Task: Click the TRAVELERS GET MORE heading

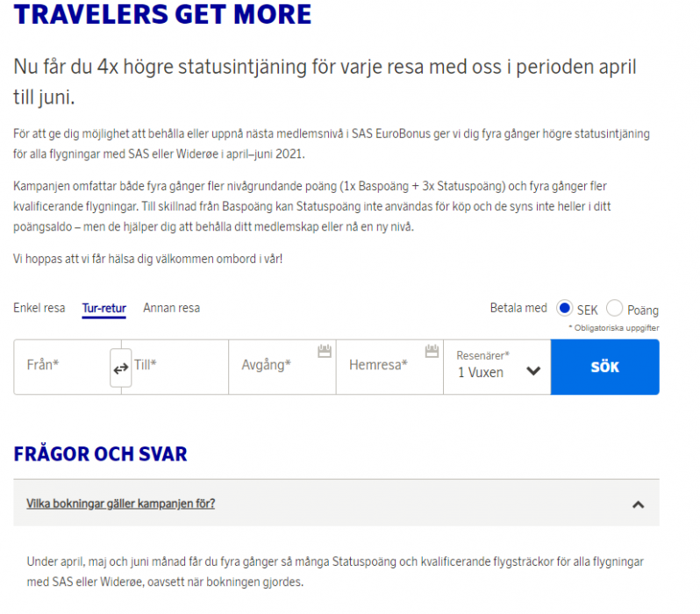Action: (x=162, y=14)
